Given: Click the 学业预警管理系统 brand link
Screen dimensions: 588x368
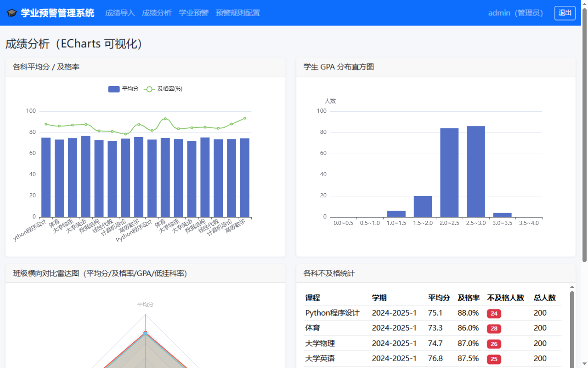Looking at the screenshot, I should click(51, 13).
